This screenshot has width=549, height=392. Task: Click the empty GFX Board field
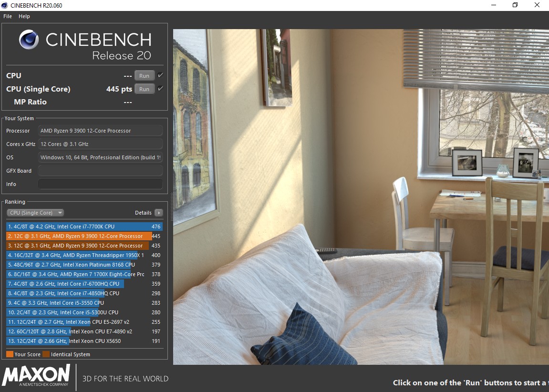pos(100,170)
